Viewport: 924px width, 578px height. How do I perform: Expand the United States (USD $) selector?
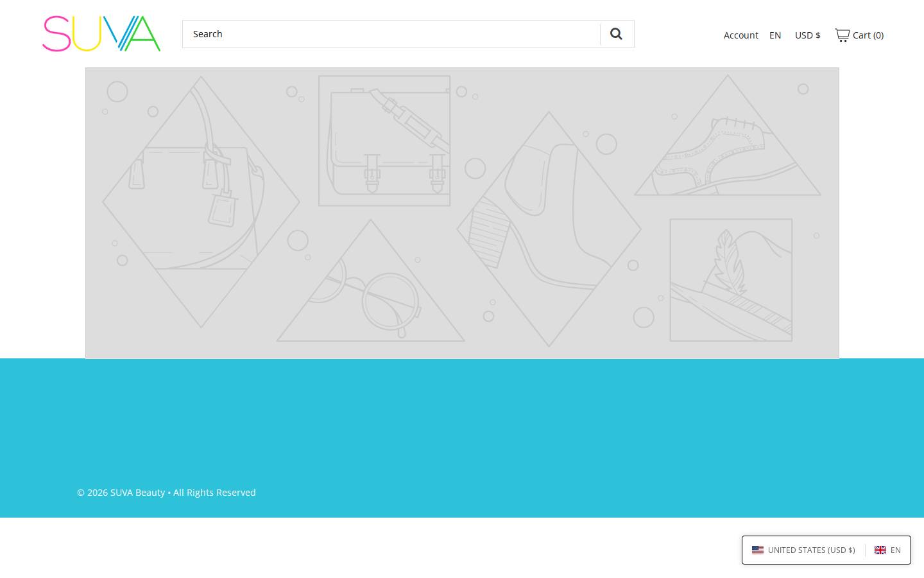[x=803, y=550]
